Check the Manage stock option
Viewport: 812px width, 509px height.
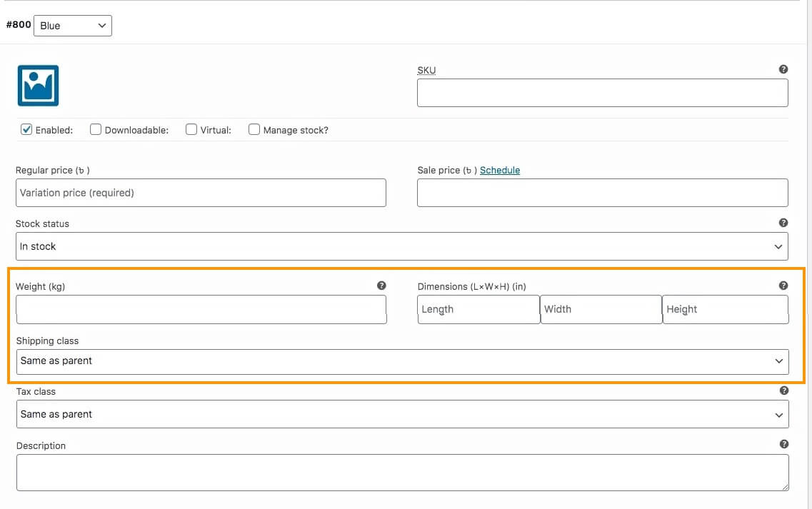[x=254, y=130]
